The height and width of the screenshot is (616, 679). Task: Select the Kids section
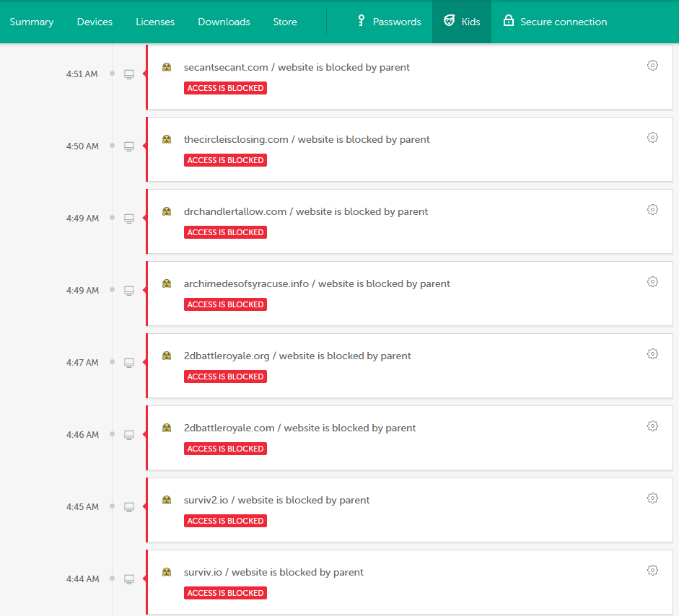462,22
